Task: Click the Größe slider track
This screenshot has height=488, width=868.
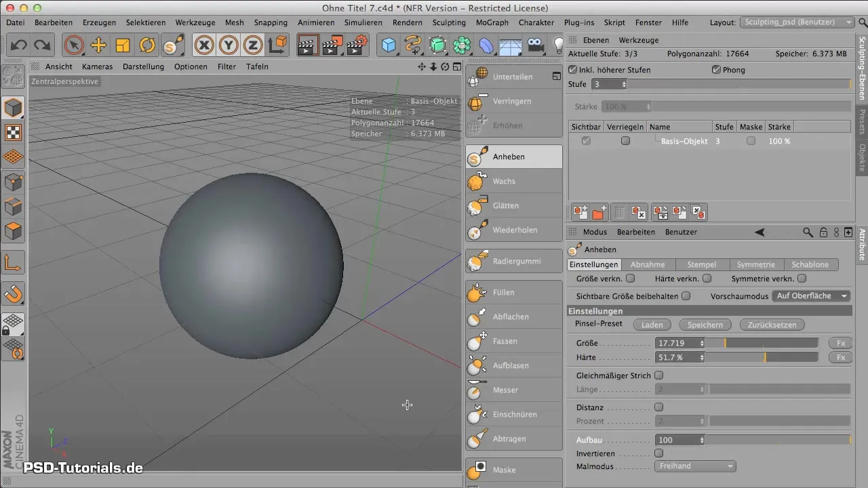Action: click(763, 343)
